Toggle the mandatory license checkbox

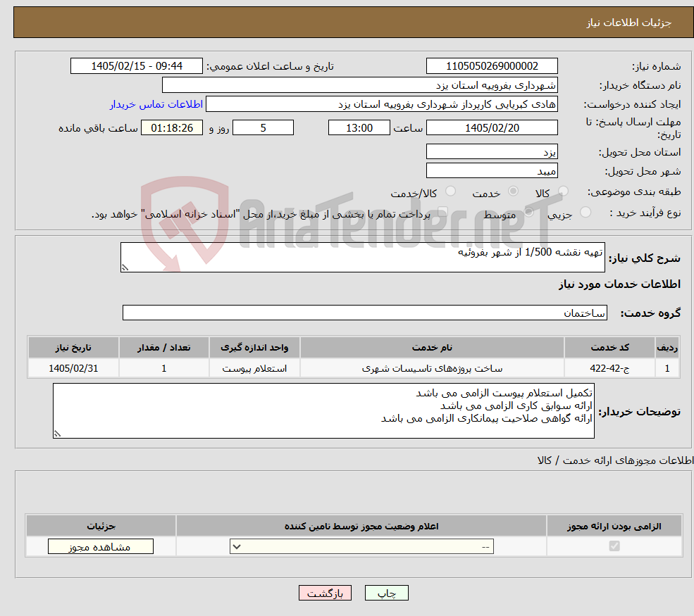coord(614,546)
